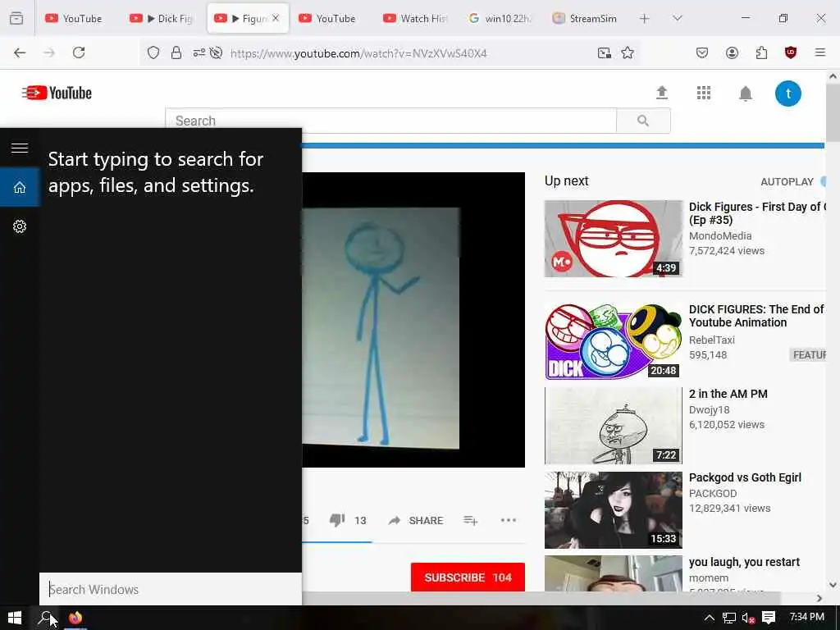
Task: Click the scroll down arrow on scrollbar
Action: click(x=833, y=584)
